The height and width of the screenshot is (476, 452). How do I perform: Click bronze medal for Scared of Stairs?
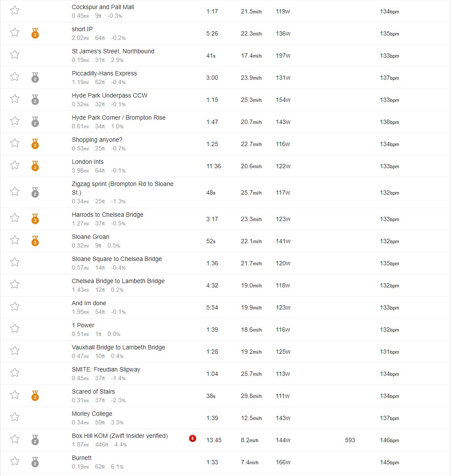[35, 395]
